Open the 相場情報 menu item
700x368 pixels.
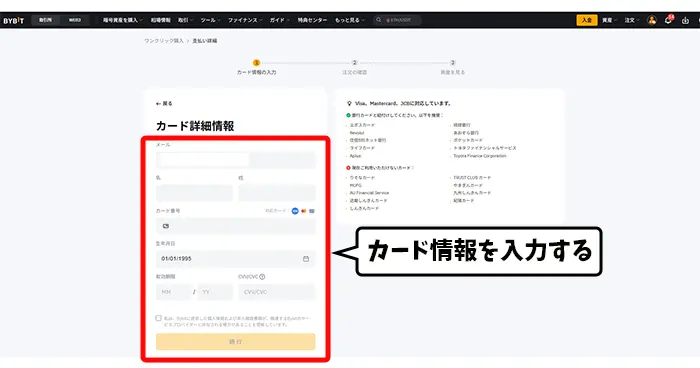(x=161, y=20)
